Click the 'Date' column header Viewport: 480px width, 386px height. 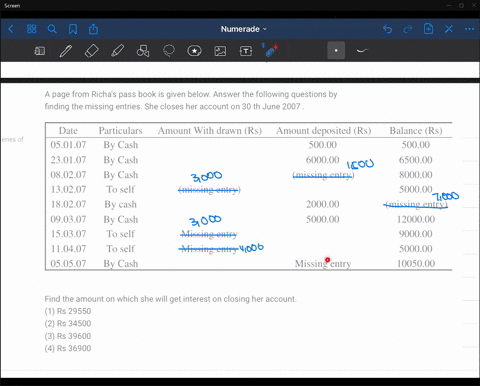click(68, 131)
